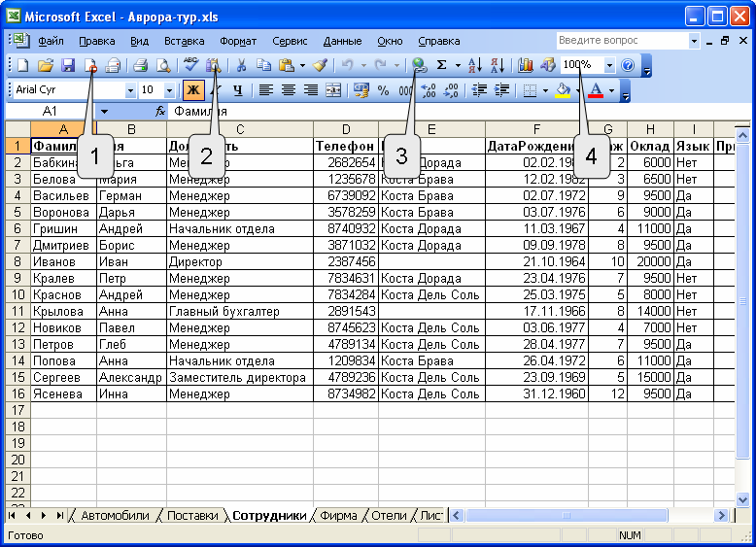Viewport: 756px width, 547px height.
Task: Switch to the Отели sheet tab
Action: [389, 516]
